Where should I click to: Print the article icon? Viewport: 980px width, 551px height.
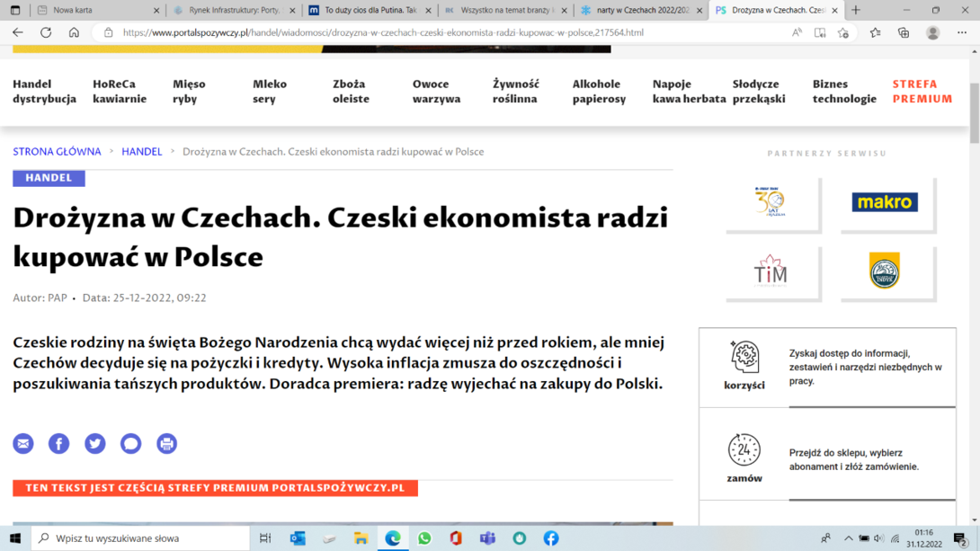167,443
